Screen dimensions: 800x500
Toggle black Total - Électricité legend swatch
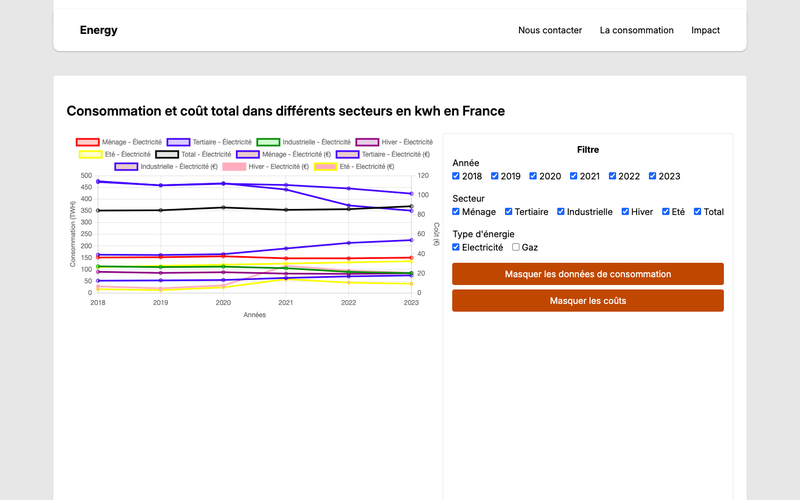click(167, 155)
